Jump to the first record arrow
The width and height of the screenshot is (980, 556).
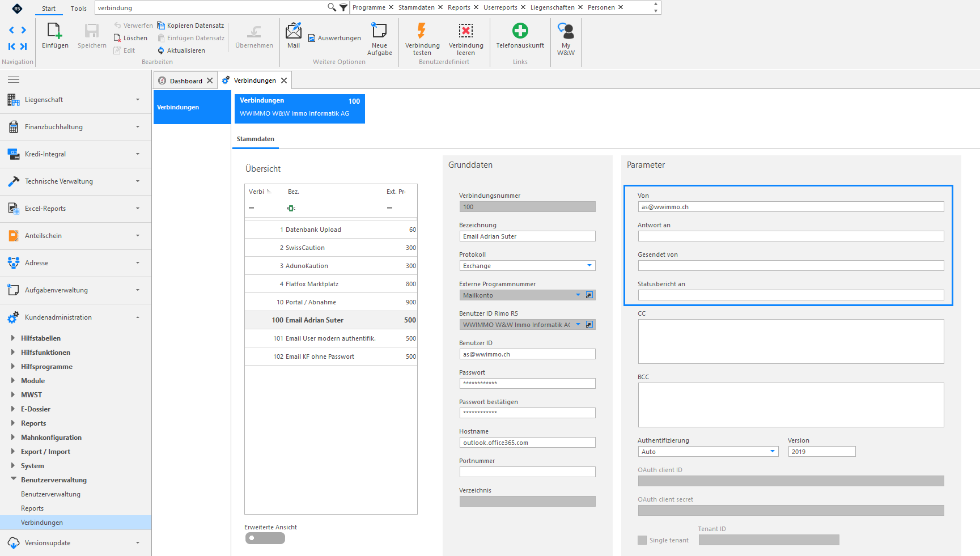click(11, 46)
